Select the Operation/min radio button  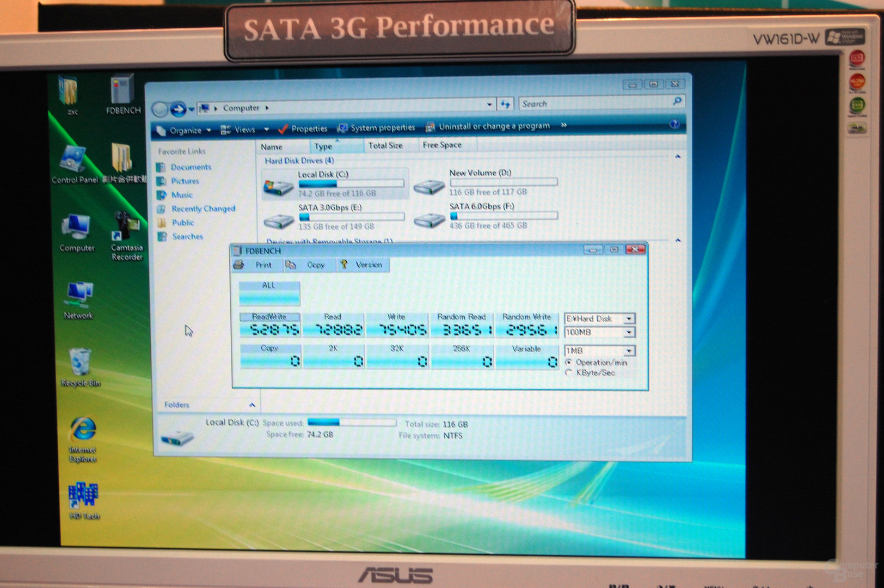[x=569, y=363]
